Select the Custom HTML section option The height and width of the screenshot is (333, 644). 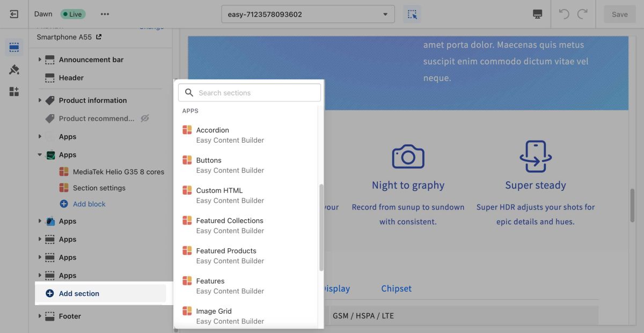click(x=248, y=195)
